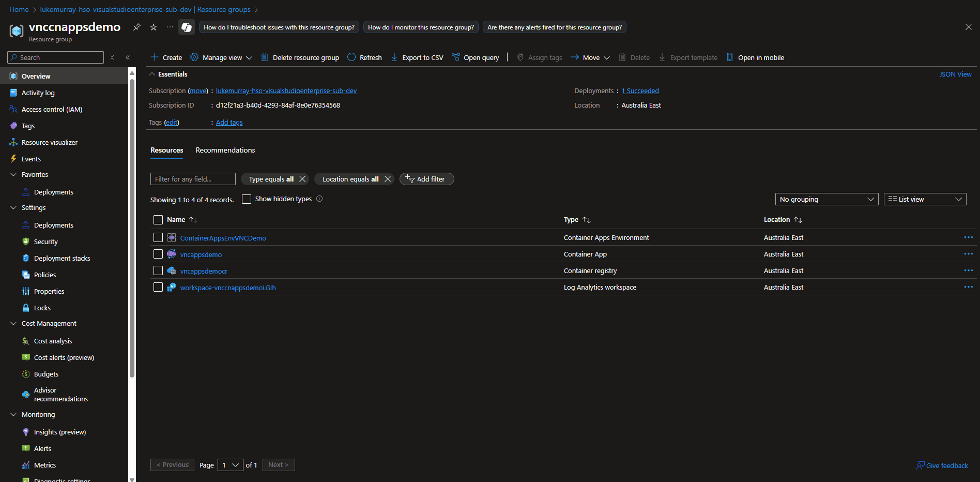Open Metrics in the sidebar
980x482 pixels.
pos(45,465)
